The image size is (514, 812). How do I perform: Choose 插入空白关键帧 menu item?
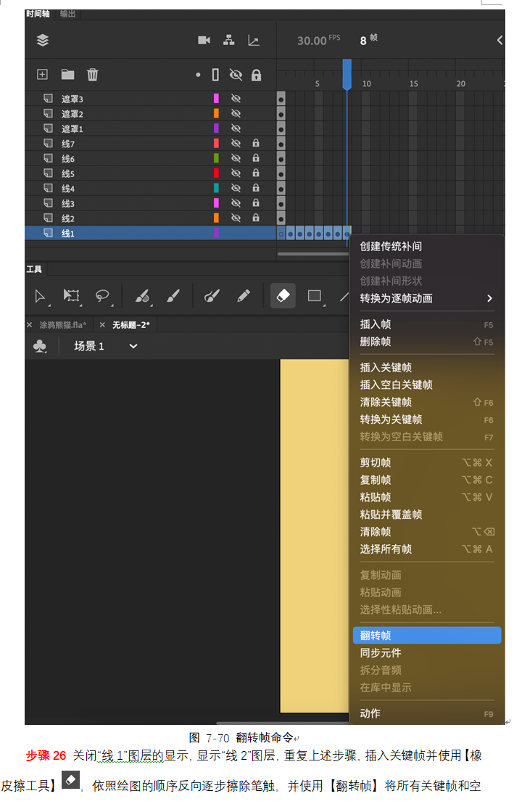[427, 385]
